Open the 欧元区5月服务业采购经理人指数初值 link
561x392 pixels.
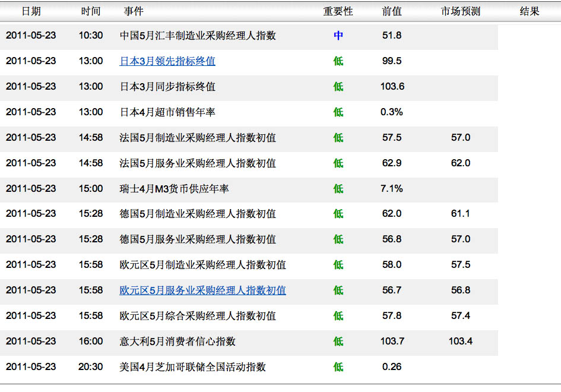click(203, 290)
